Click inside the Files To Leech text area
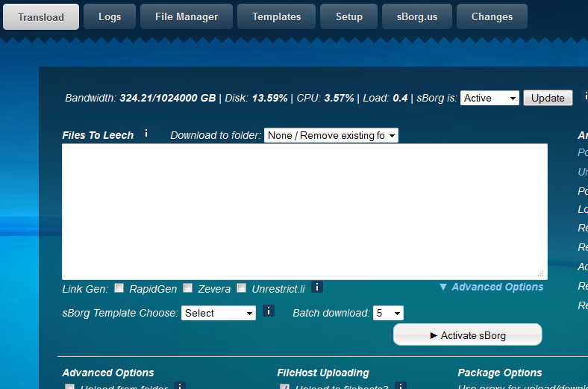This screenshot has height=389, width=588. pos(304,211)
